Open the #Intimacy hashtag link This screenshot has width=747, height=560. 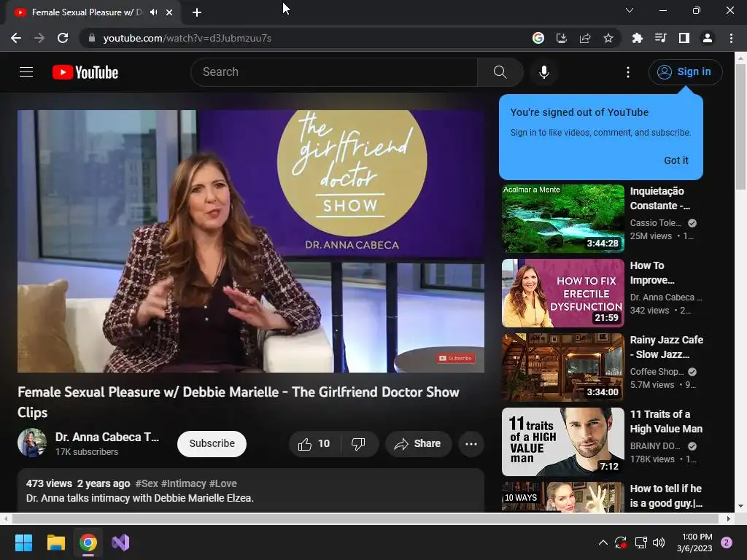183,483
